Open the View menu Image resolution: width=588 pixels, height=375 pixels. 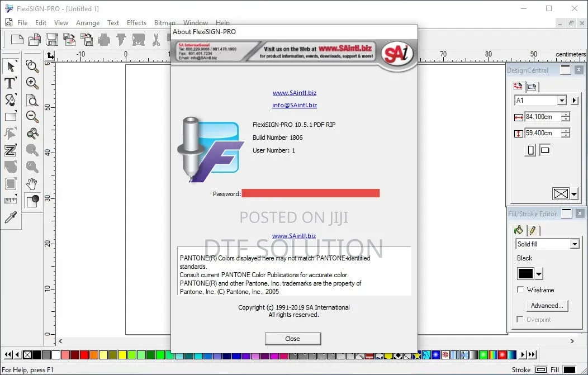click(x=61, y=23)
